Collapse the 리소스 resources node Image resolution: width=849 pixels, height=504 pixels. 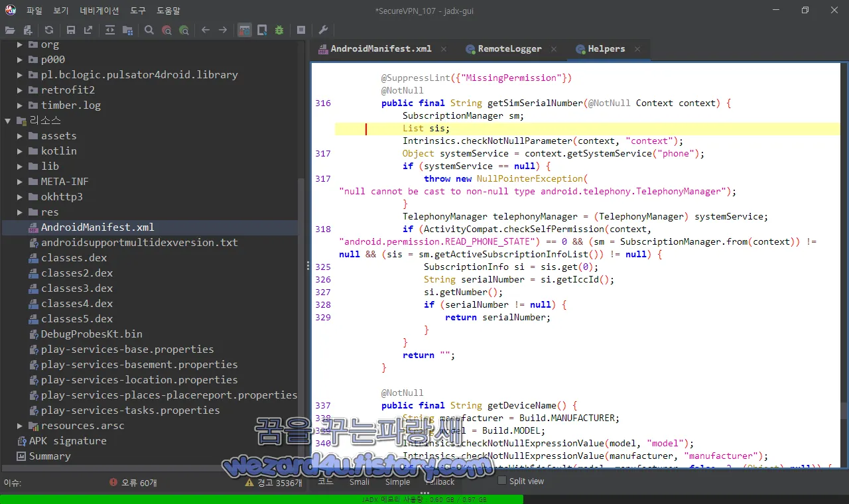[8, 121]
